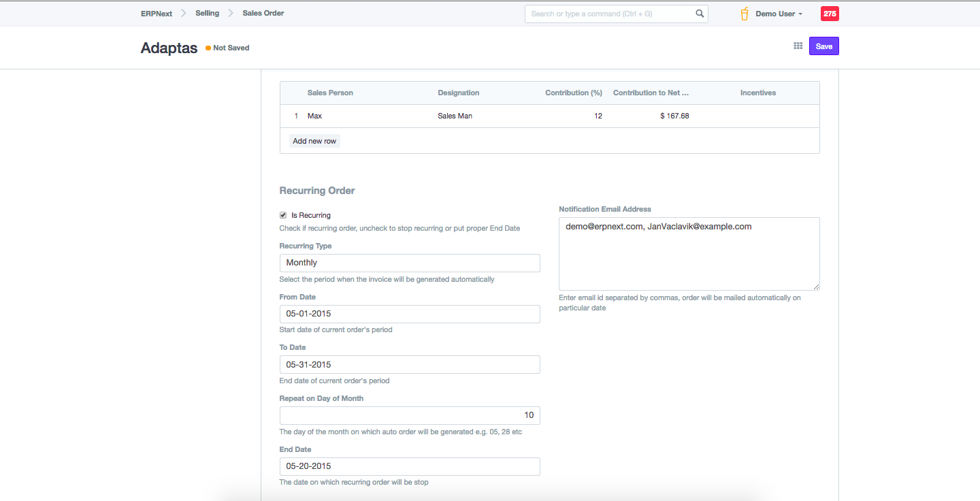Viewport: 980px width, 501px height.
Task: Expand the Demo User menu
Action: (x=779, y=14)
